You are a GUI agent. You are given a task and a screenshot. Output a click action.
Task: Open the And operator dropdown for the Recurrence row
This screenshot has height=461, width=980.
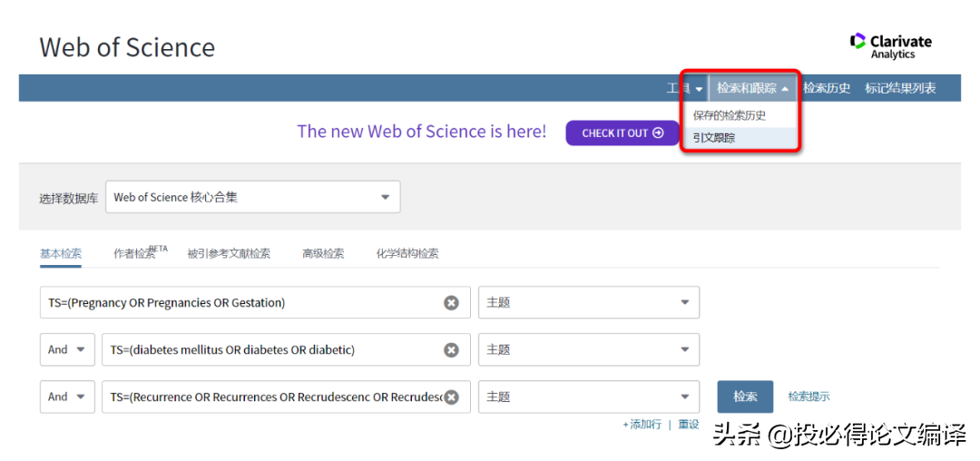(67, 397)
